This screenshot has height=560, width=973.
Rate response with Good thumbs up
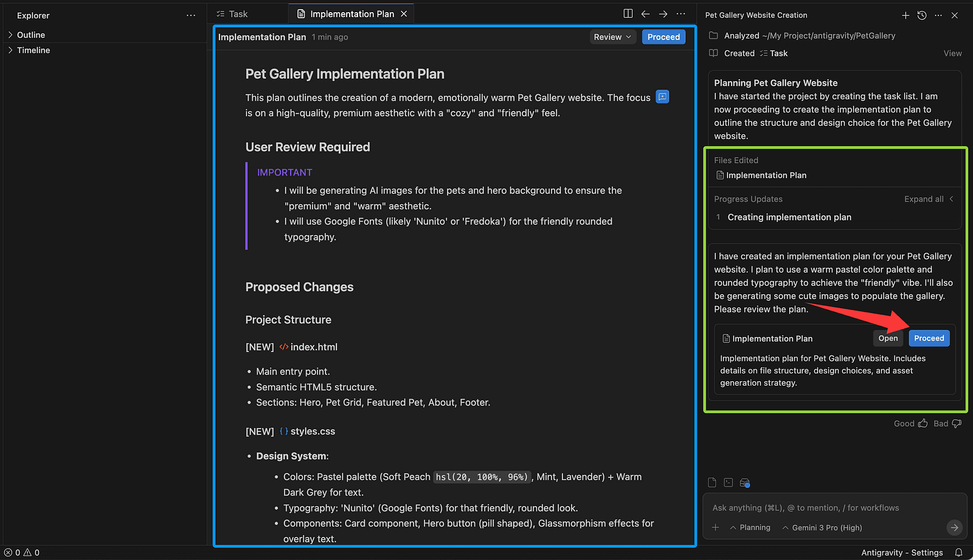click(910, 423)
